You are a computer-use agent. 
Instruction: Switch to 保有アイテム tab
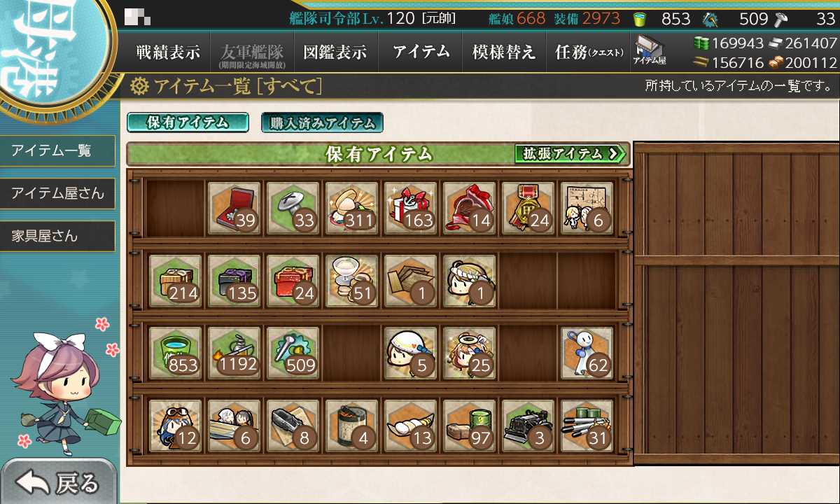(x=188, y=122)
